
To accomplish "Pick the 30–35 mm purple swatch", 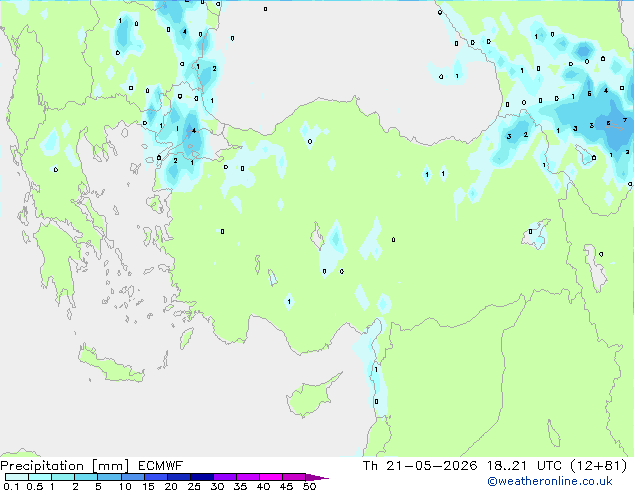I will 224,477.
